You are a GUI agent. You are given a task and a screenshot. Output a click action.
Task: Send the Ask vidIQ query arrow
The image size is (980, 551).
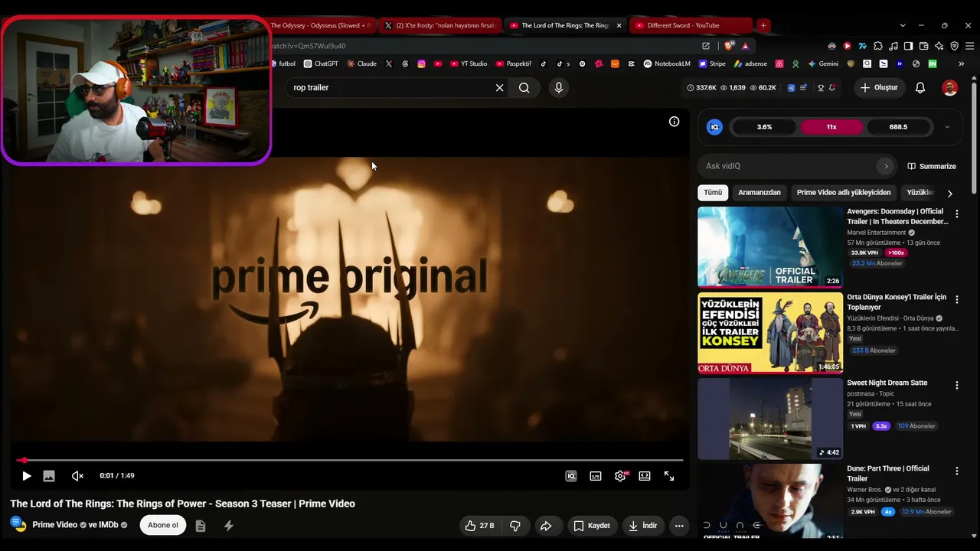point(886,166)
